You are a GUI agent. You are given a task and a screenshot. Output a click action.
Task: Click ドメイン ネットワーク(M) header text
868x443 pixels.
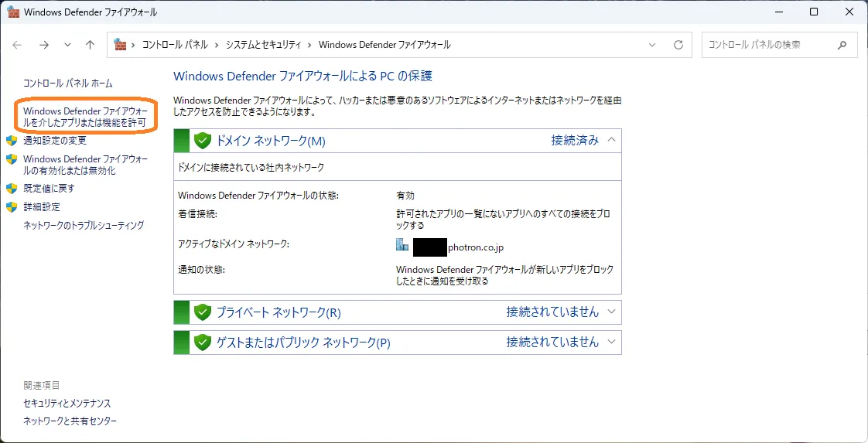tap(271, 141)
